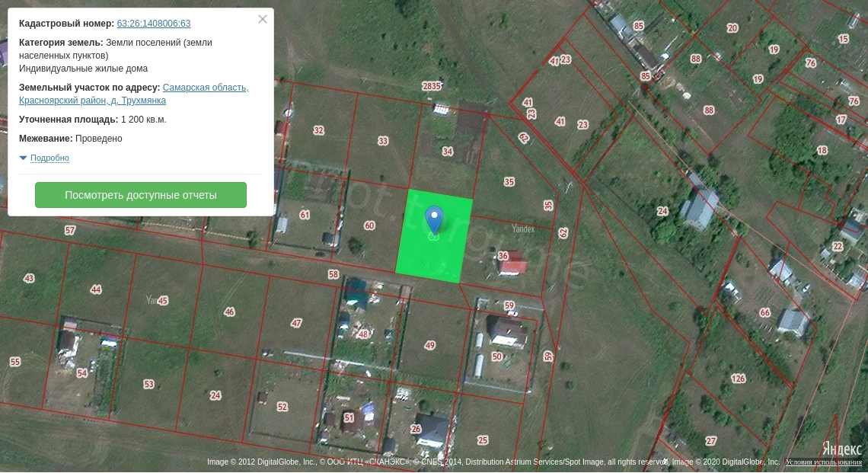Click the Посмотреть доступные отчеты button

[x=141, y=195]
